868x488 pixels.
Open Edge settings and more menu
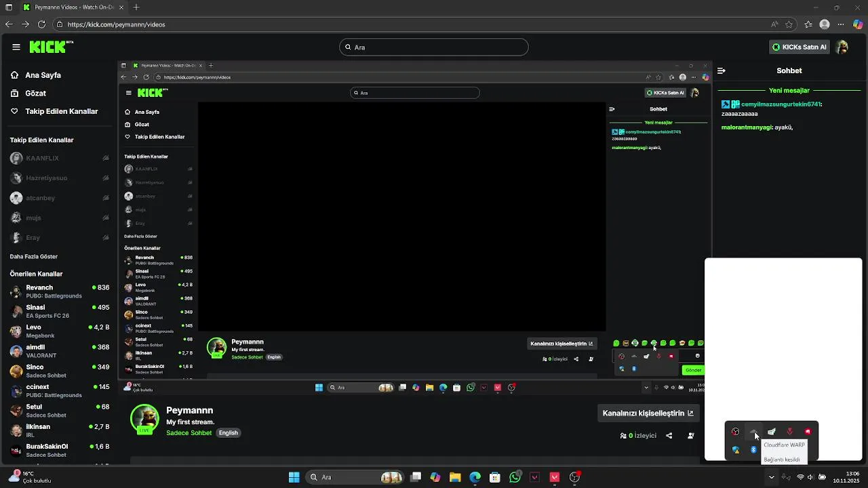tap(842, 24)
